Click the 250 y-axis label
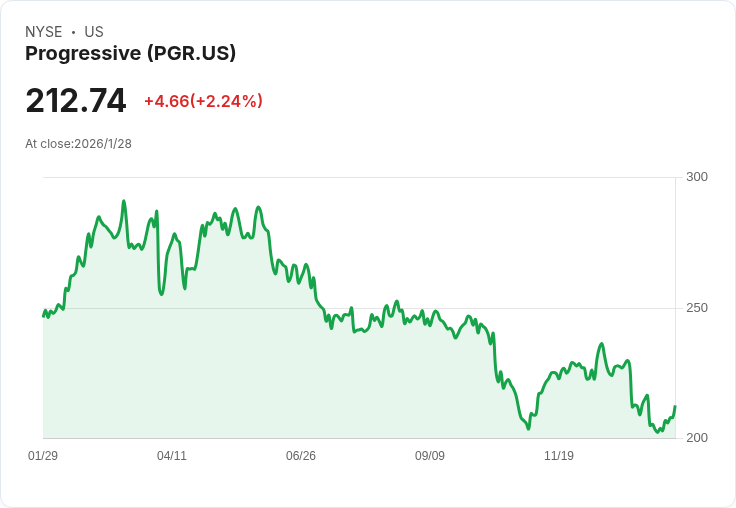 point(697,307)
